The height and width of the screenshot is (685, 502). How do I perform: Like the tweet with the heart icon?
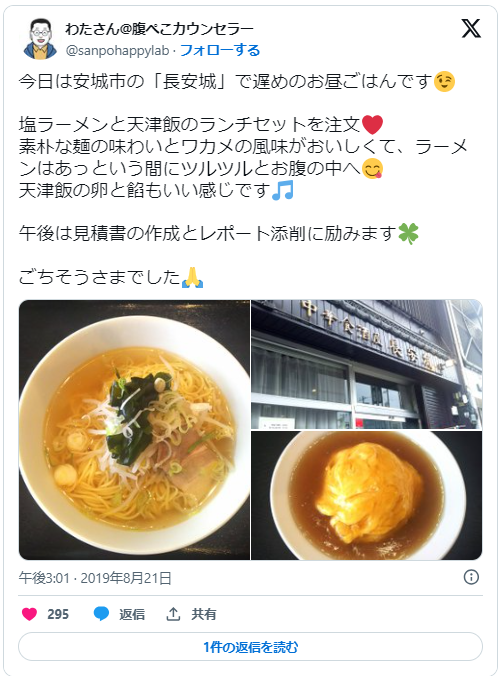pyautogui.click(x=29, y=614)
